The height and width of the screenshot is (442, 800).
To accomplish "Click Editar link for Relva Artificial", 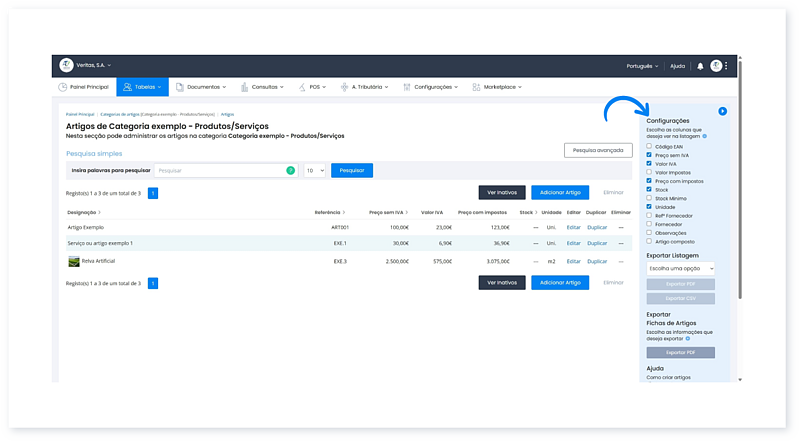I will 573,261.
